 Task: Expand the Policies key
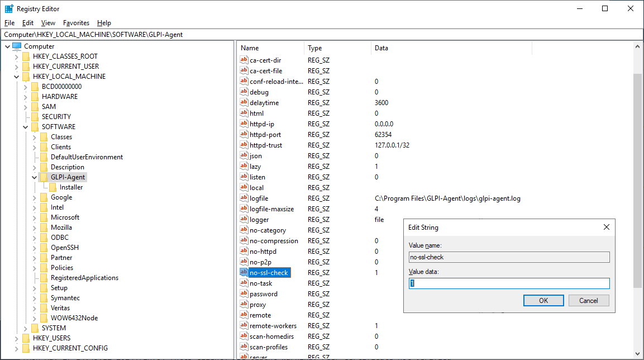point(35,268)
